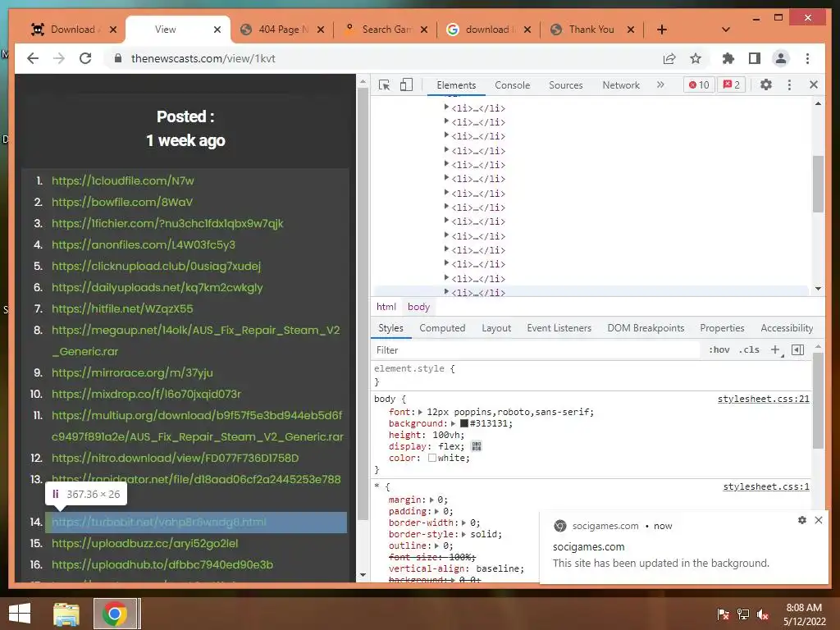Open the Chrome profile avatar

tap(781, 58)
